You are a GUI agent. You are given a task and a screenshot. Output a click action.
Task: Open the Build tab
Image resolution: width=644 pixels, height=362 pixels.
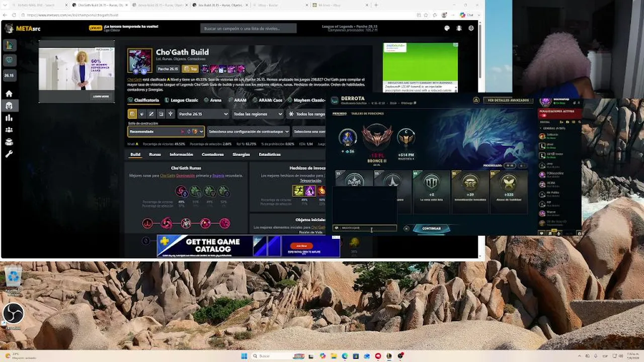pyautogui.click(x=135, y=154)
